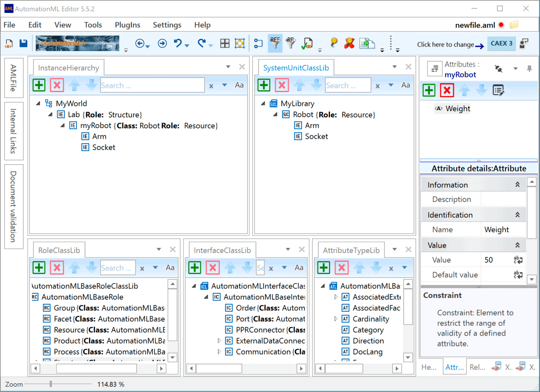Clear the RoleClassLib search with x button
The width and height of the screenshot is (540, 392).
point(142,268)
